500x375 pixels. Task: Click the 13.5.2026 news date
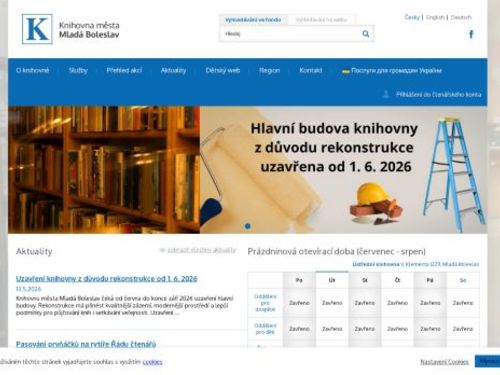coord(28,289)
